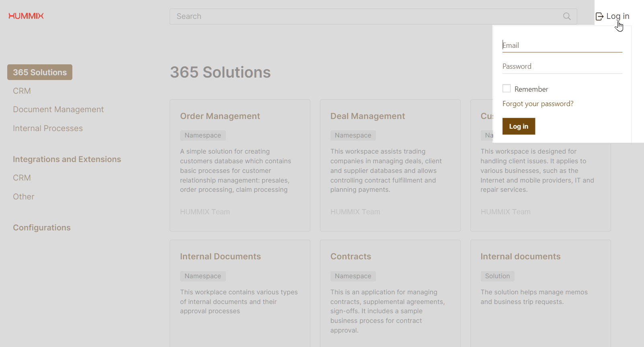Focus the Password field
The height and width of the screenshot is (347, 644).
[562, 66]
